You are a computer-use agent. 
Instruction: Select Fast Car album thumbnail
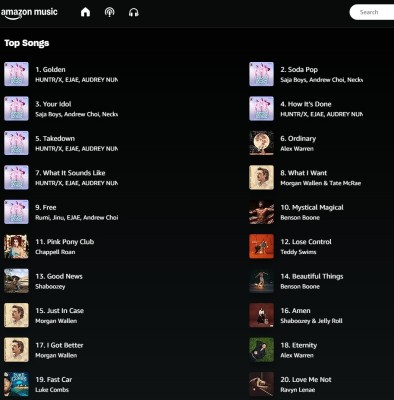16,384
